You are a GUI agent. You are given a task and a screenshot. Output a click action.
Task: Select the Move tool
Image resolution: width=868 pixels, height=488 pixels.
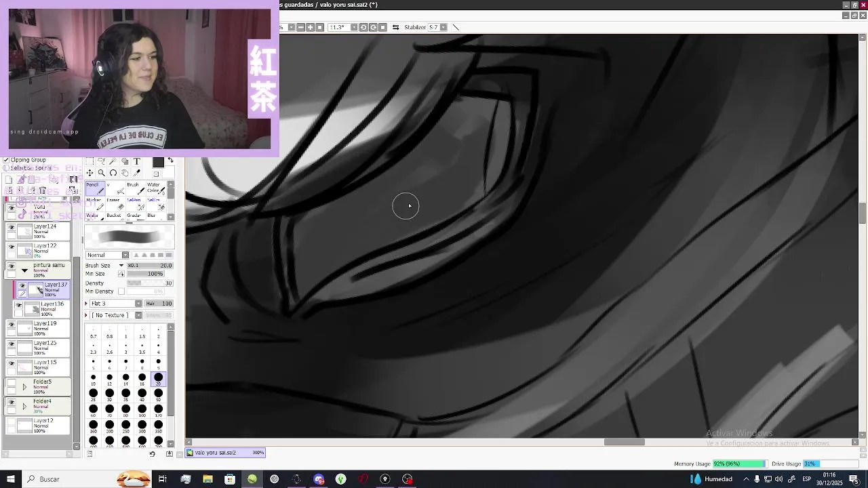click(90, 173)
